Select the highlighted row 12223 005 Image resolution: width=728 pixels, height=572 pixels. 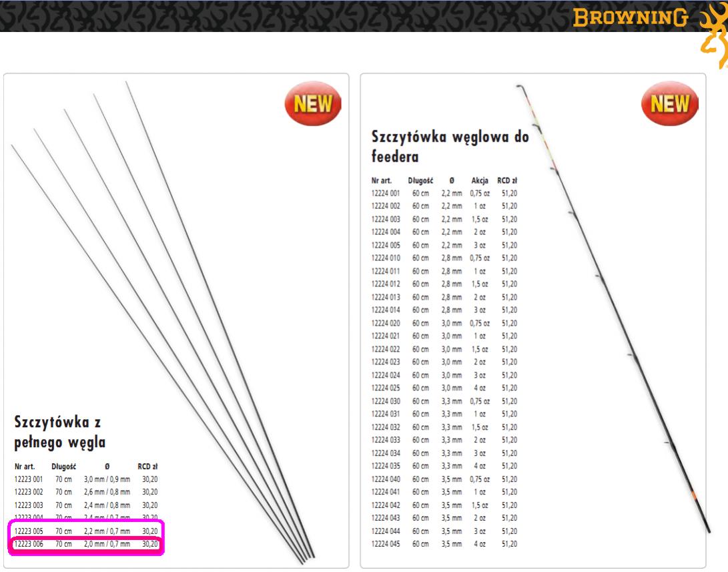85,531
